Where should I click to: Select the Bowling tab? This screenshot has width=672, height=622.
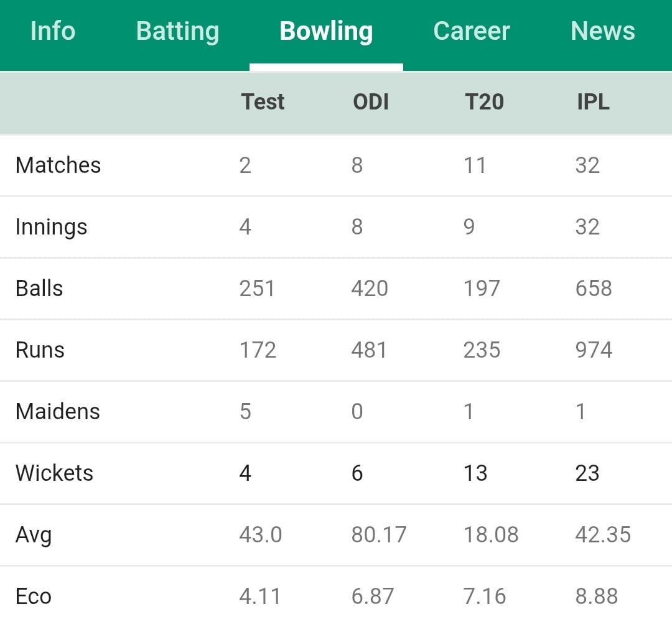pos(326,31)
